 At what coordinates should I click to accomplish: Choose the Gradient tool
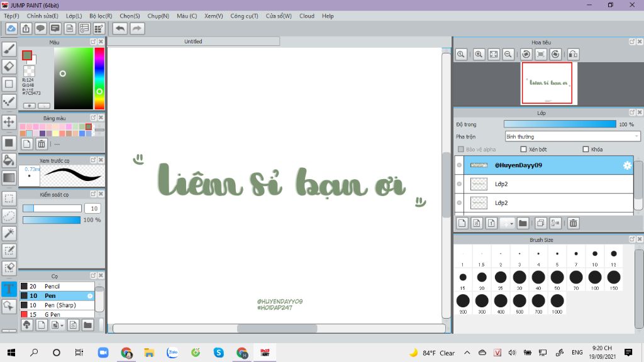tap(9, 178)
